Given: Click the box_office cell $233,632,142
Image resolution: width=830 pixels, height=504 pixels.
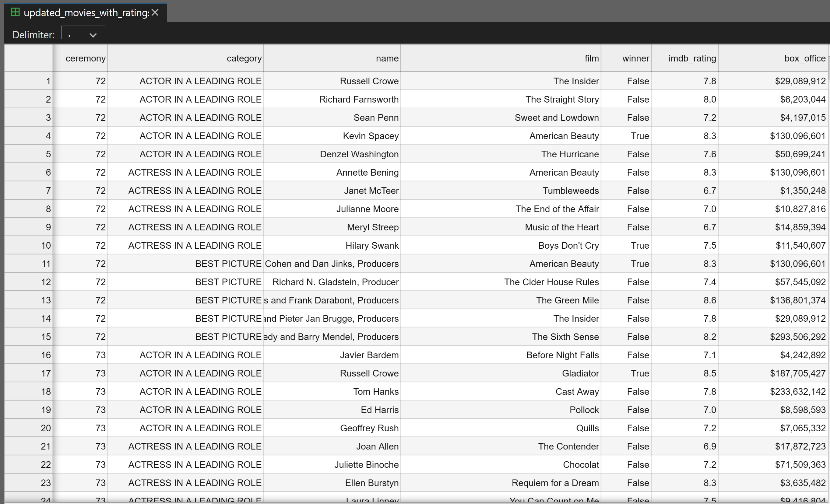Looking at the screenshot, I should tap(773, 392).
